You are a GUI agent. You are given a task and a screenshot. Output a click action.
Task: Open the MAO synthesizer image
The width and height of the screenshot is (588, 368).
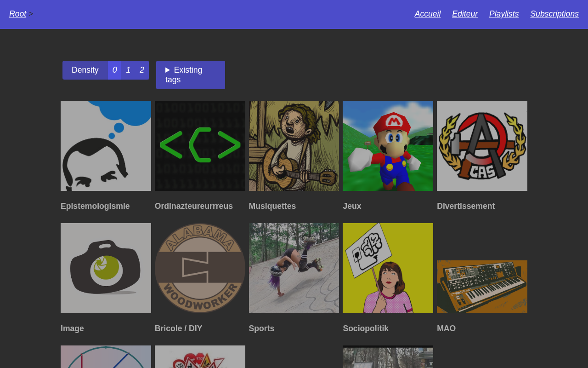482,287
